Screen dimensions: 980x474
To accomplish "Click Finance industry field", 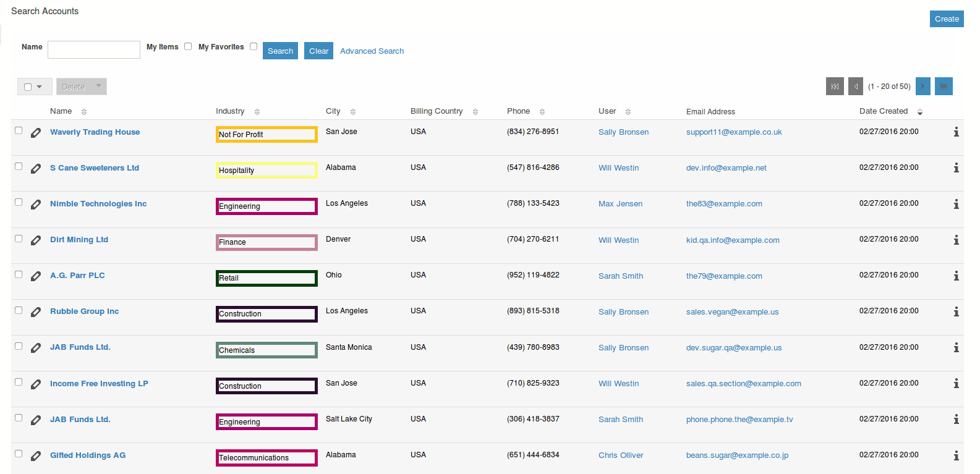I will [266, 242].
